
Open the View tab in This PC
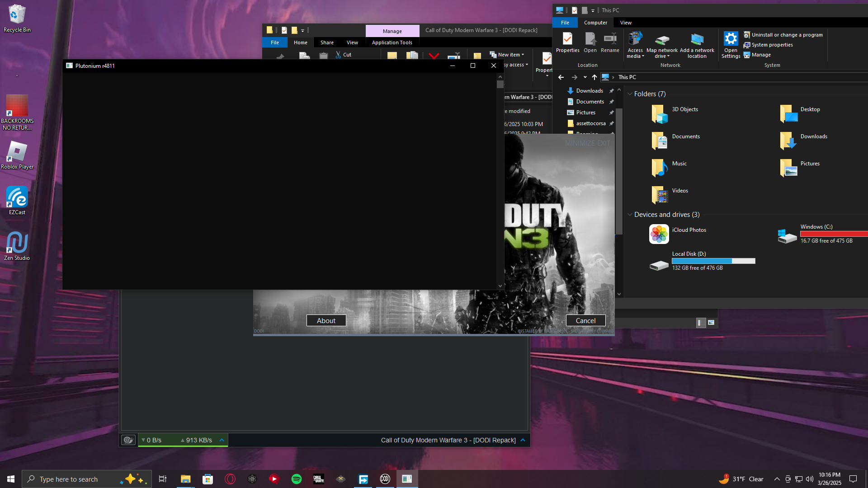[x=626, y=23]
